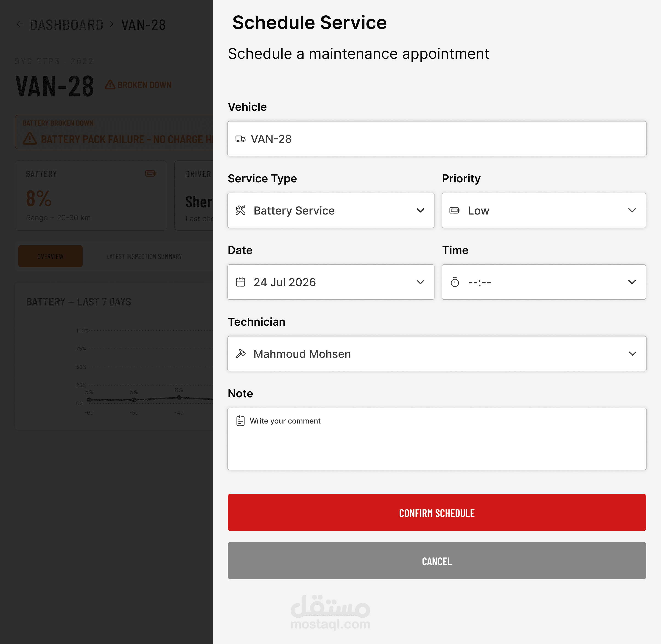Image resolution: width=661 pixels, height=644 pixels.
Task: Open the Time dropdown
Action: [x=544, y=282]
